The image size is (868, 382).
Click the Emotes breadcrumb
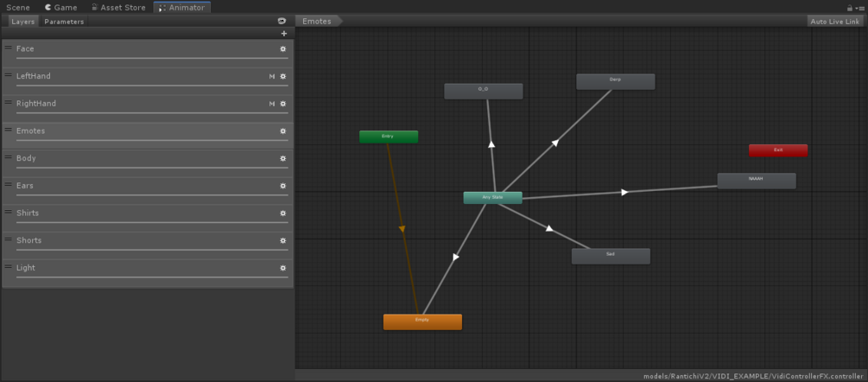point(317,22)
